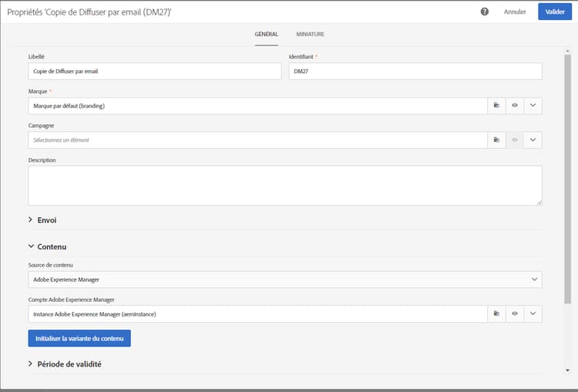Open the Source de contenu dropdown
This screenshot has width=578, height=392.
[x=285, y=280]
